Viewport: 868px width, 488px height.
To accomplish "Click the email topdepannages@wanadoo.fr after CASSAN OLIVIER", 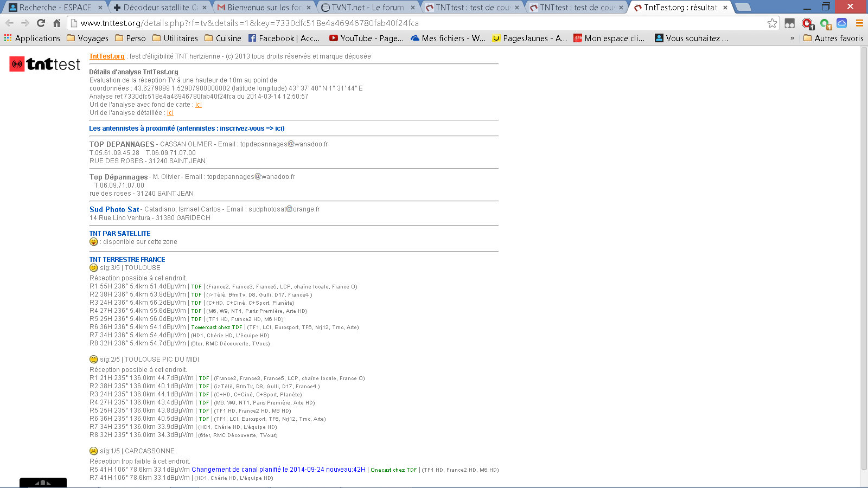I will (284, 144).
